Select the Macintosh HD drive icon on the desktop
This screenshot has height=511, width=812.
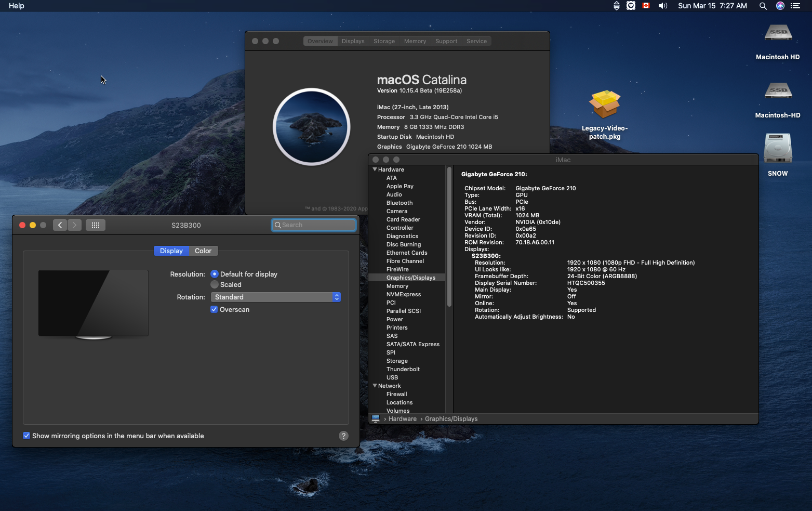coord(778,34)
